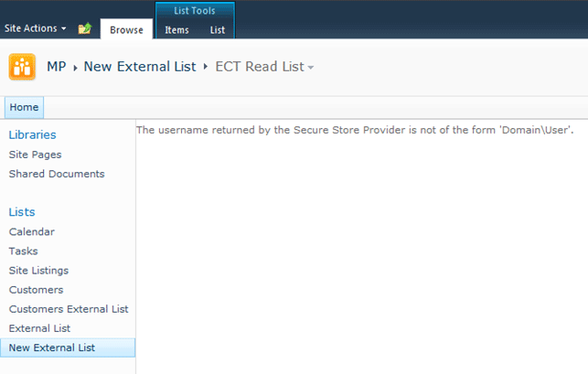Click New External List breadcrumb link
588x374 pixels.
tap(140, 67)
